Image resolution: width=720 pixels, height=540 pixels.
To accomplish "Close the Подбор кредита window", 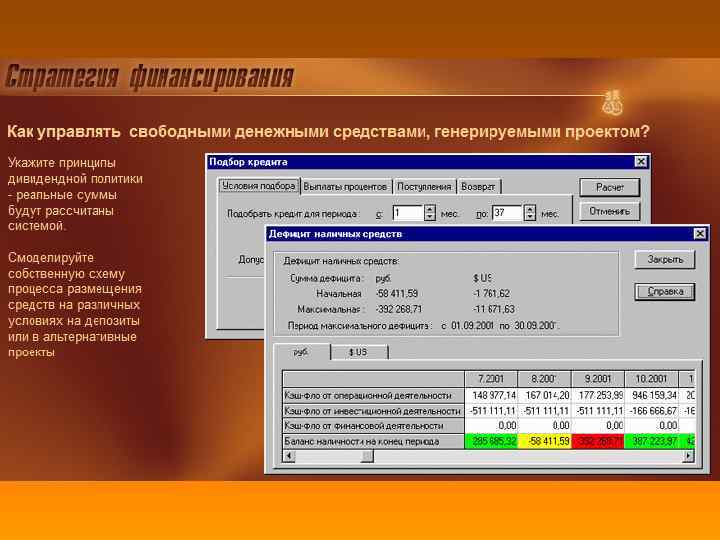I will click(x=641, y=162).
